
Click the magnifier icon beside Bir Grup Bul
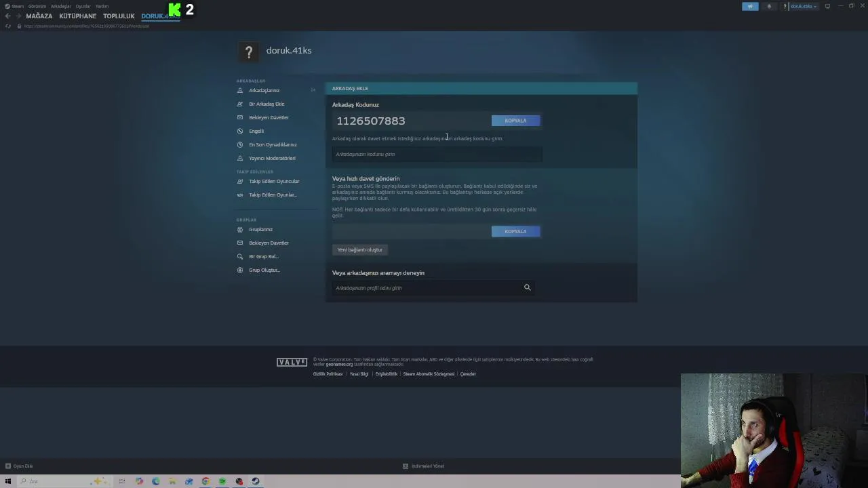240,256
